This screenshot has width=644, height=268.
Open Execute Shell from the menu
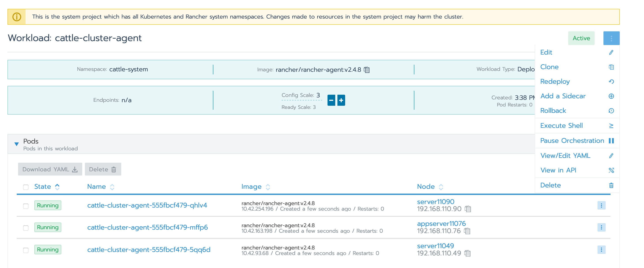pos(561,125)
